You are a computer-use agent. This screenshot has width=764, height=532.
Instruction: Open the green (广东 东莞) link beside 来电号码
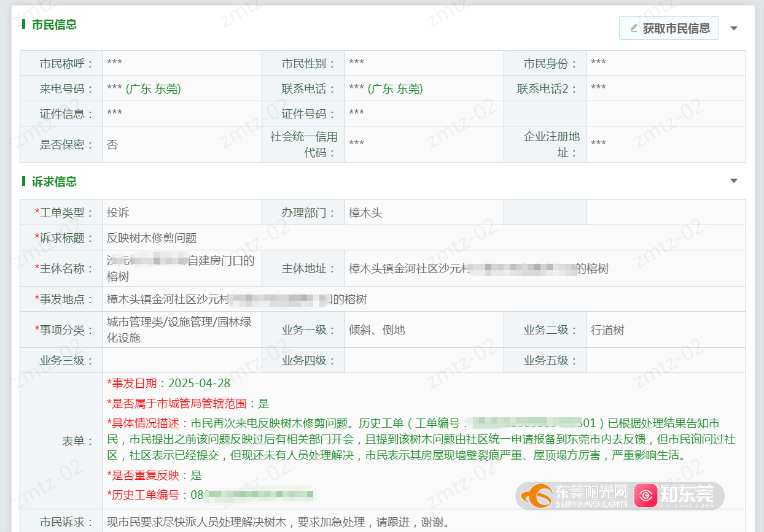coord(153,88)
